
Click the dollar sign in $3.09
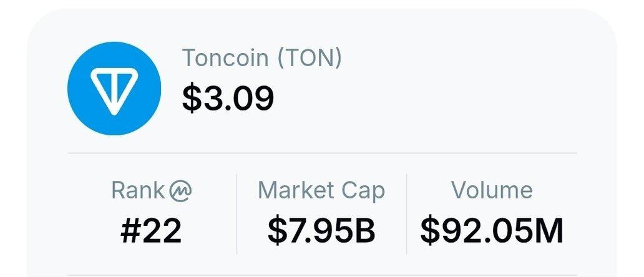(193, 99)
